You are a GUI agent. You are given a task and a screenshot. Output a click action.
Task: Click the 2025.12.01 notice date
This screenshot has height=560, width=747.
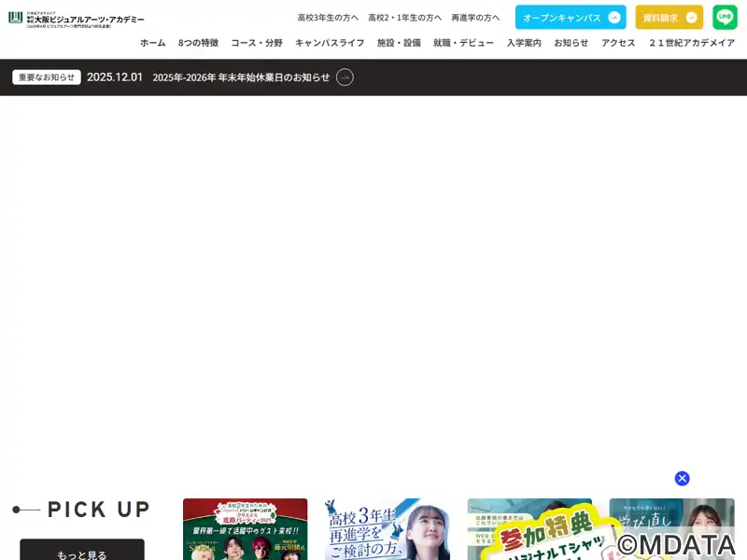[x=115, y=77]
